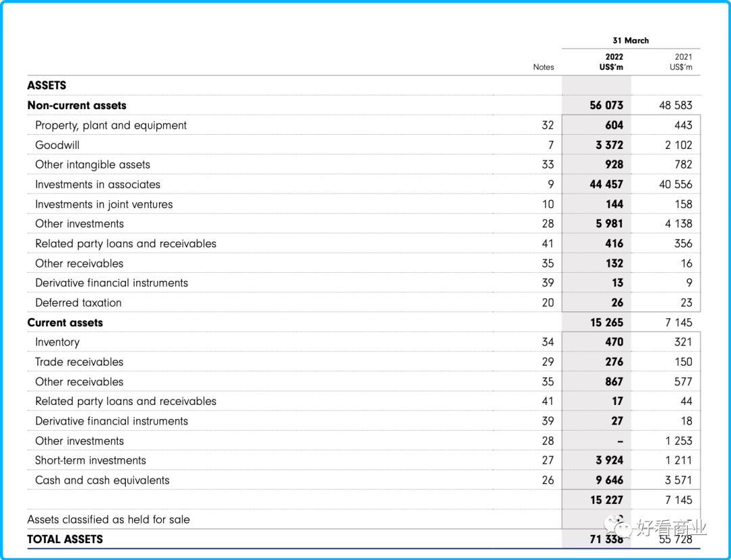Select the Inventory row label
Screen dimensions: 731x560
[58, 342]
